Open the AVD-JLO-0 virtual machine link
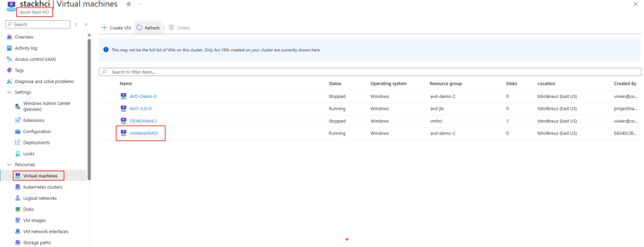Viewport: 644px width, 247px height. click(x=141, y=109)
